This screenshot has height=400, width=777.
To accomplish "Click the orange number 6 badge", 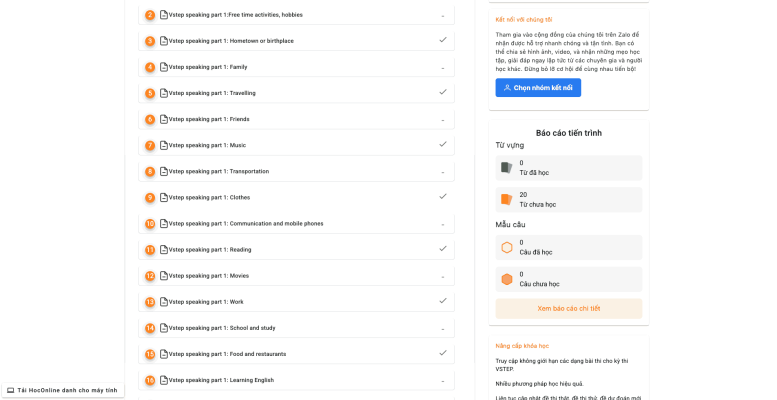I will (150, 119).
